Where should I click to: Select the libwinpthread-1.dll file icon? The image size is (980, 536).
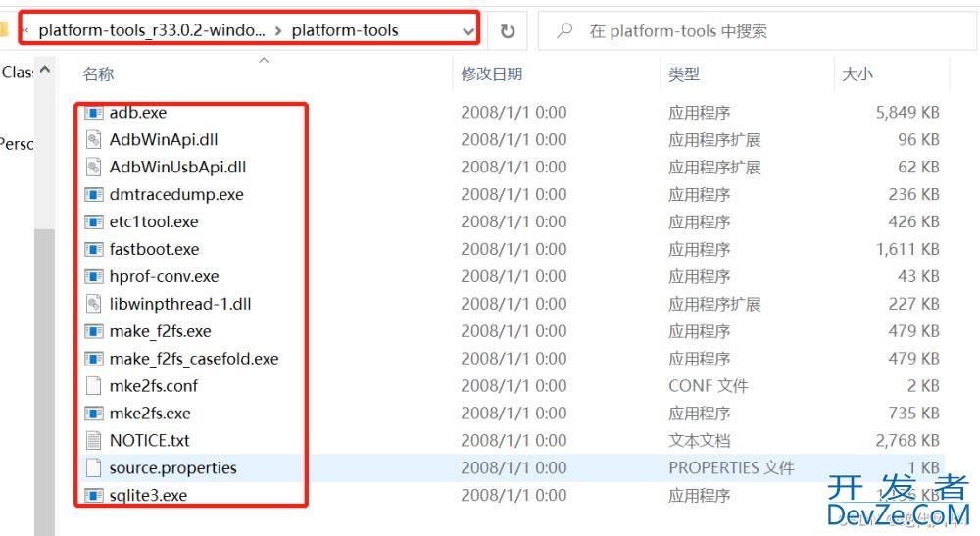94,304
